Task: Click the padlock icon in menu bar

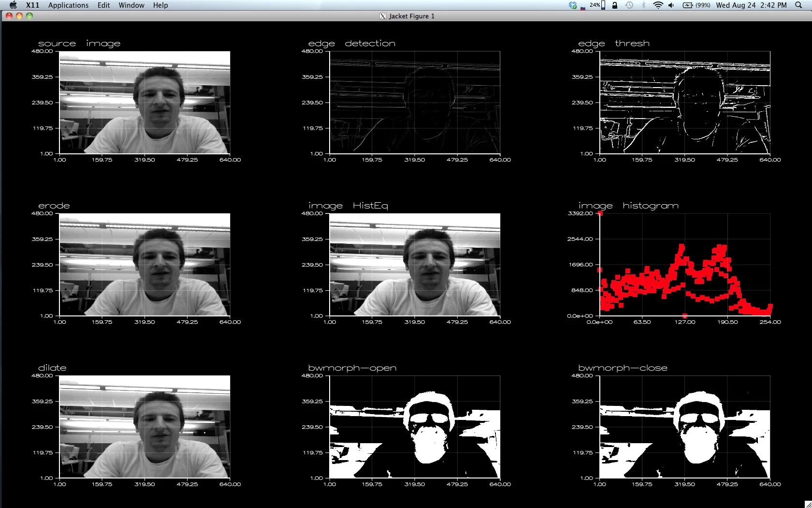Action: click(615, 5)
